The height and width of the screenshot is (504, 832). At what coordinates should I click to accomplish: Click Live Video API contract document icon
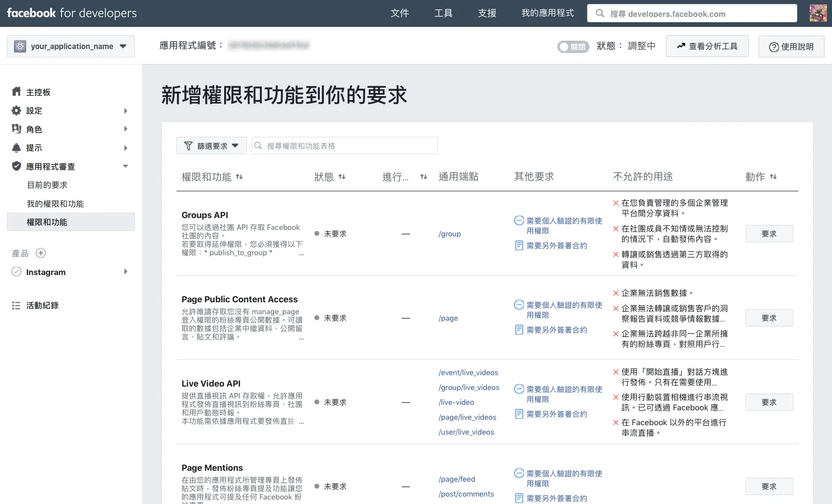[519, 414]
